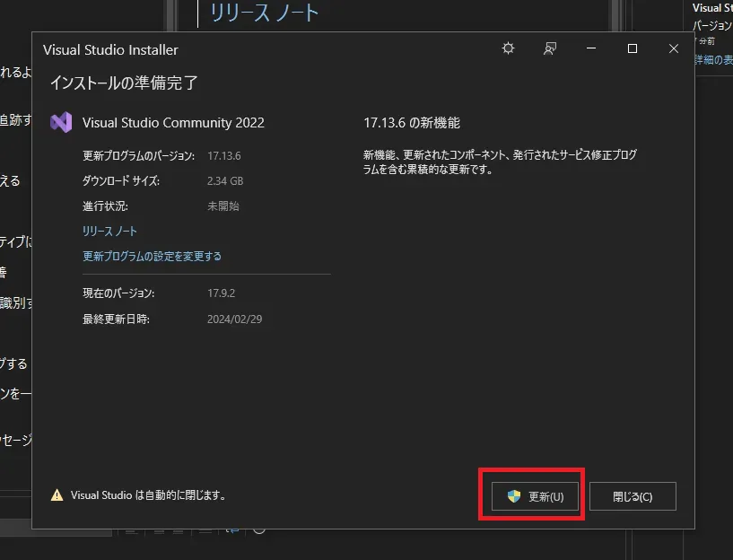The height and width of the screenshot is (560, 733).
Task: Click the インストールの準備完了 heading
Action: 124,83
